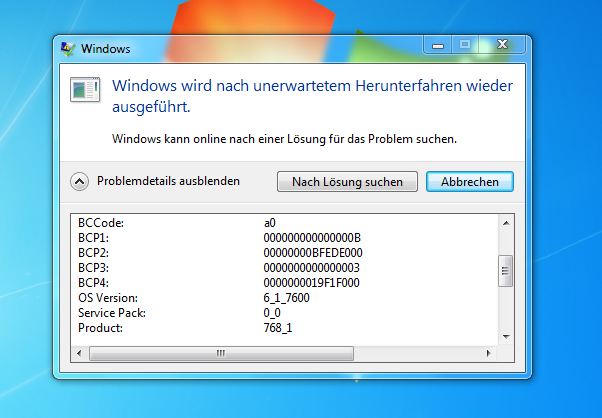Click vertical scrollbar down arrow
Image resolution: width=602 pixels, height=418 pixels.
click(506, 337)
